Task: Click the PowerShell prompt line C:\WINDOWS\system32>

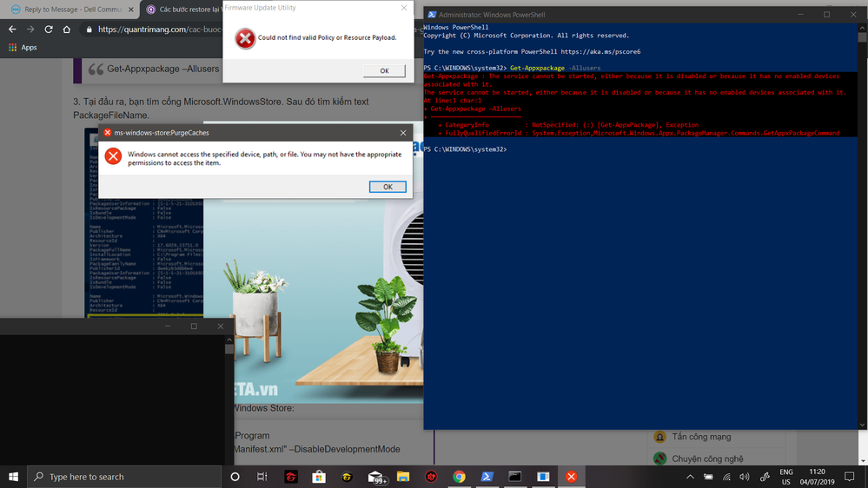Action: tap(465, 149)
